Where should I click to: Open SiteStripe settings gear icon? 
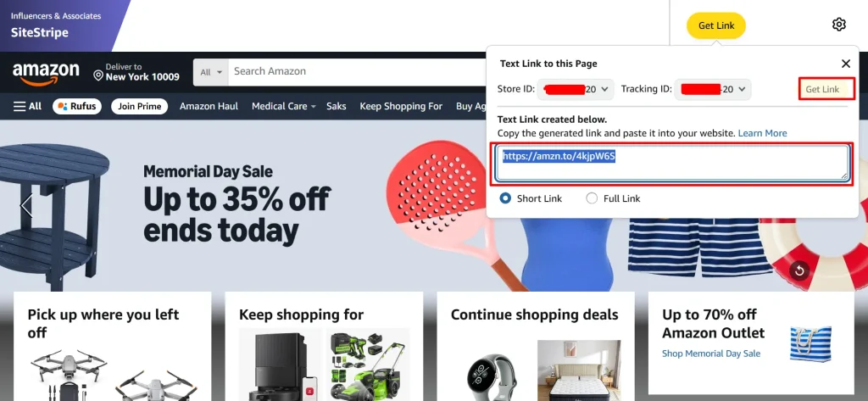(838, 25)
